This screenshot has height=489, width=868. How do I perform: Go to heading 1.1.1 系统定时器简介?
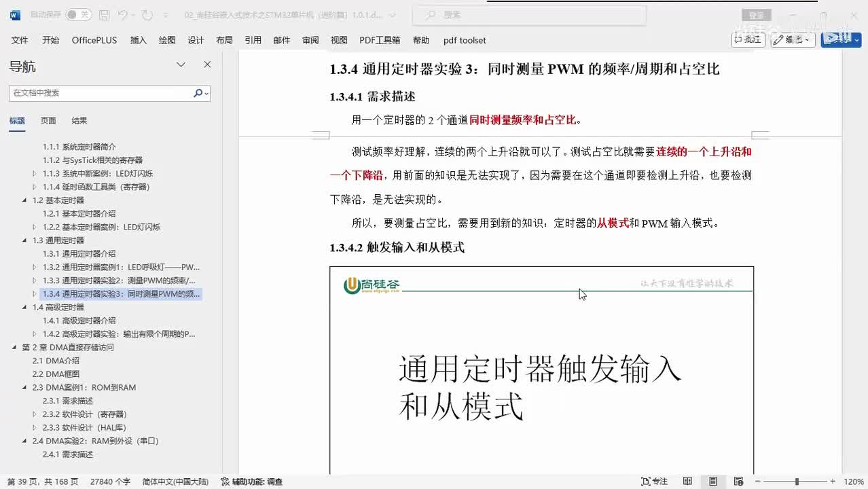pos(79,147)
